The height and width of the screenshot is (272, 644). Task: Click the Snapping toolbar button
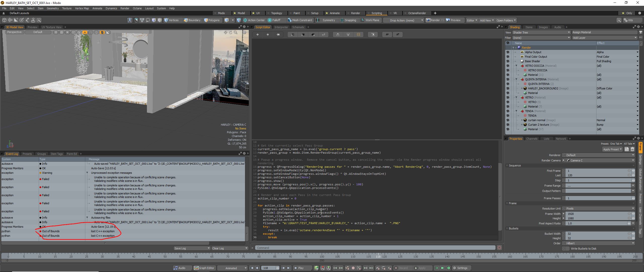point(348,20)
